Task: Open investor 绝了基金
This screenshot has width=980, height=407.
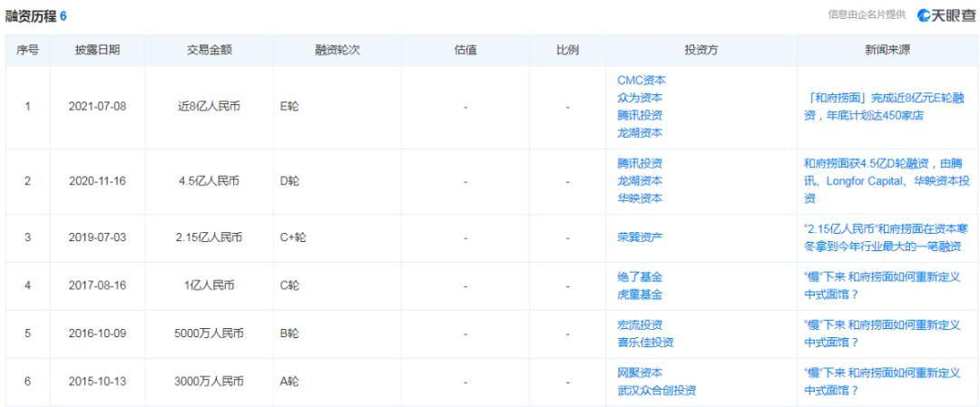Action: coord(640,277)
